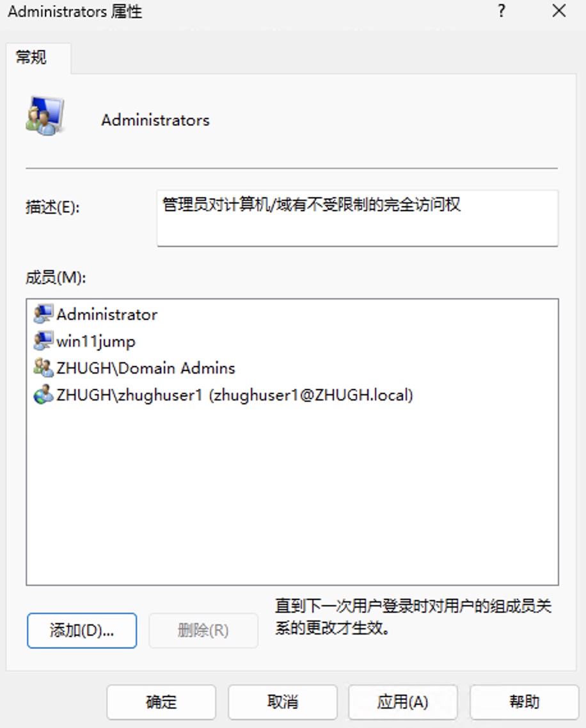Confirm with the 确定 button
This screenshot has height=728, width=586.
click(x=161, y=702)
